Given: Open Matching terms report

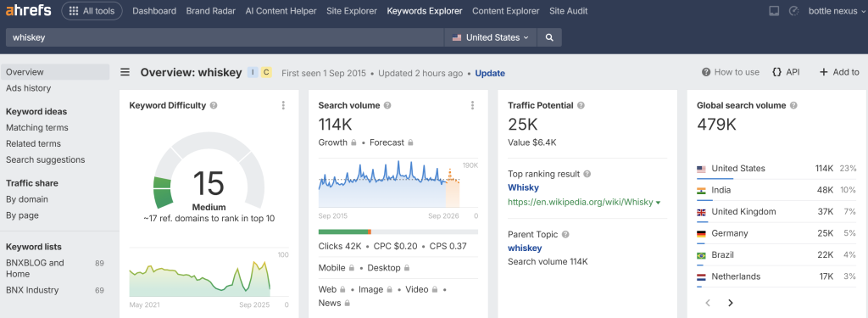Looking at the screenshot, I should [37, 127].
